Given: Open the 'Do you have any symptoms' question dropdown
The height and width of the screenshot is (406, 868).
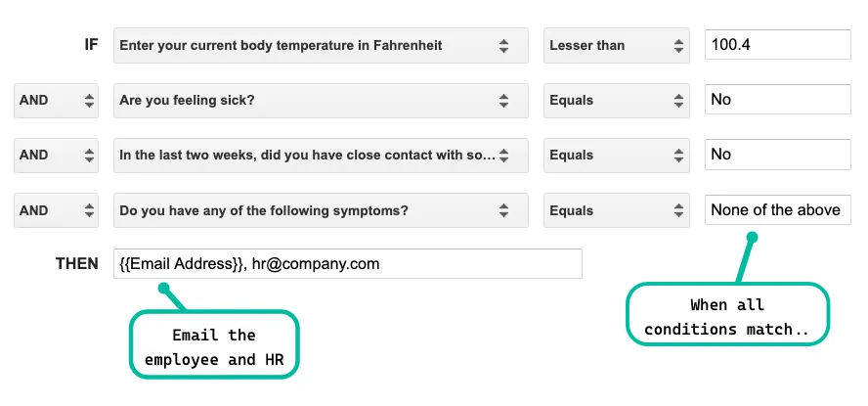Looking at the screenshot, I should click(x=315, y=209).
